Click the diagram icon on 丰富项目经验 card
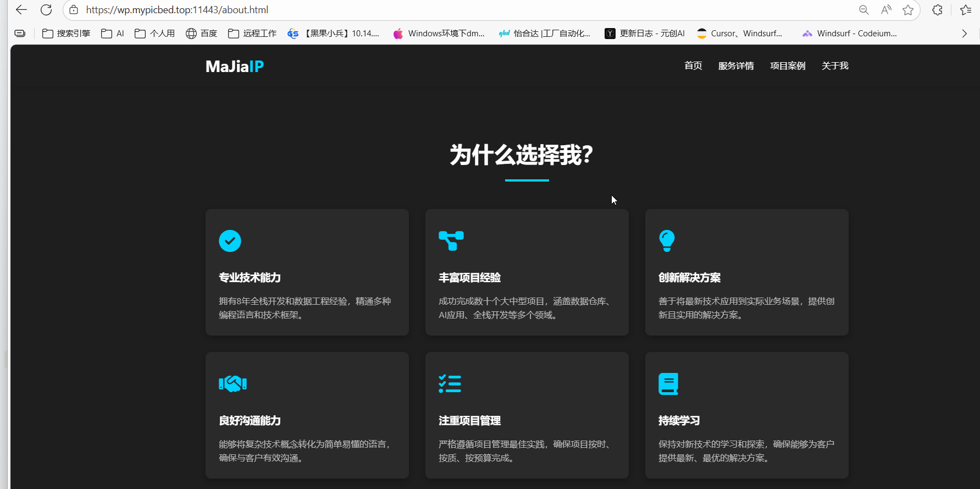Viewport: 980px width, 489px height. pyautogui.click(x=451, y=241)
